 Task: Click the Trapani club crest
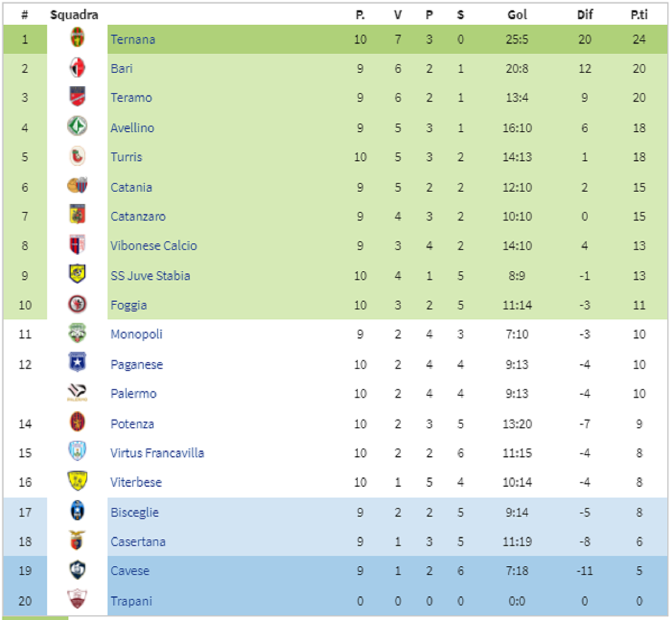[77, 599]
